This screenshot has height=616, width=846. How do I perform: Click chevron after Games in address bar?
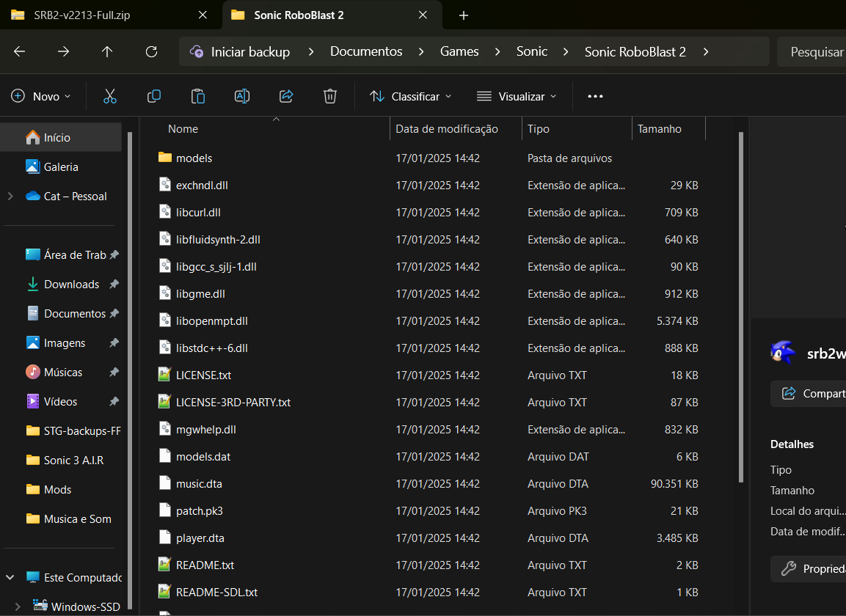[x=497, y=52]
